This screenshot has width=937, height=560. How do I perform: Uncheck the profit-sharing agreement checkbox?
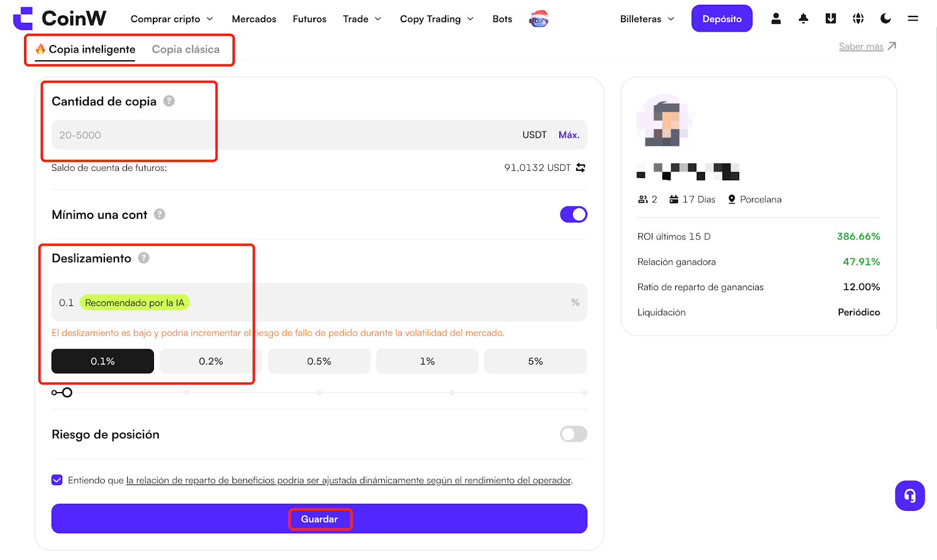pos(57,480)
